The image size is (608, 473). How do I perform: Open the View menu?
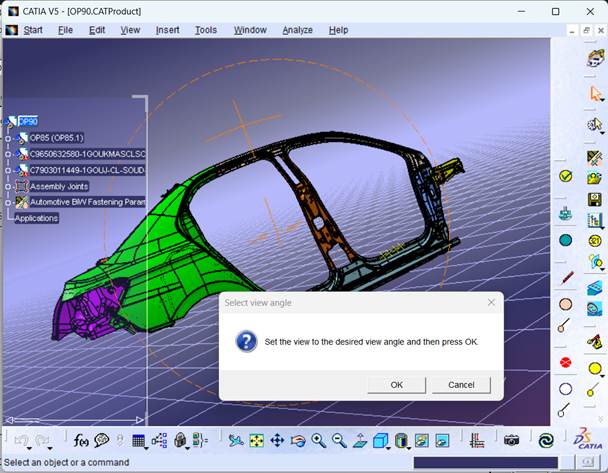pos(130,30)
